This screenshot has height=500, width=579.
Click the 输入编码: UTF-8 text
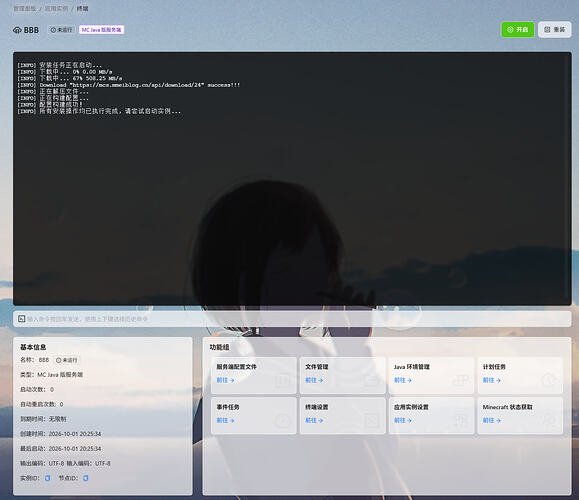click(89, 463)
